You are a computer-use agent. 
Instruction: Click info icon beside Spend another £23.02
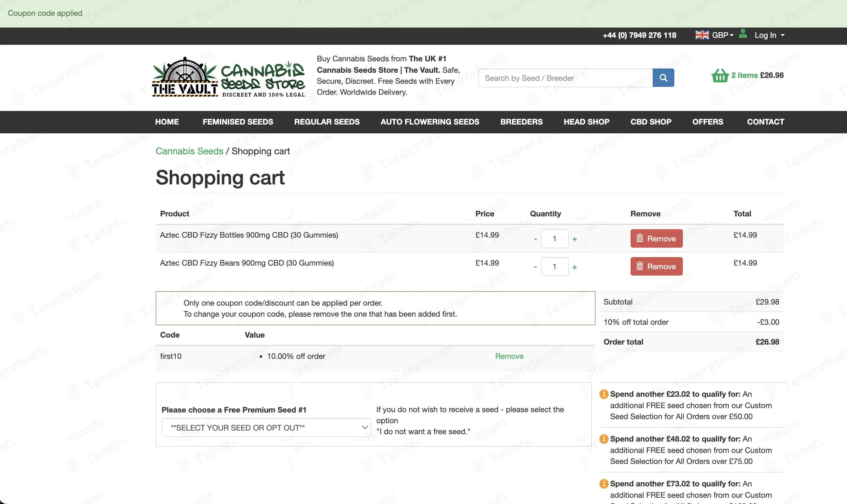(604, 394)
